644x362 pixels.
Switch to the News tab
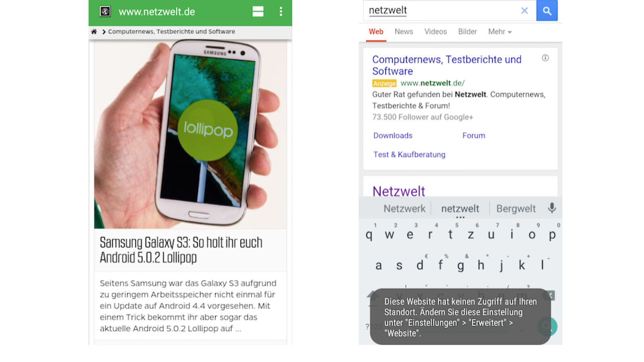coord(404,31)
